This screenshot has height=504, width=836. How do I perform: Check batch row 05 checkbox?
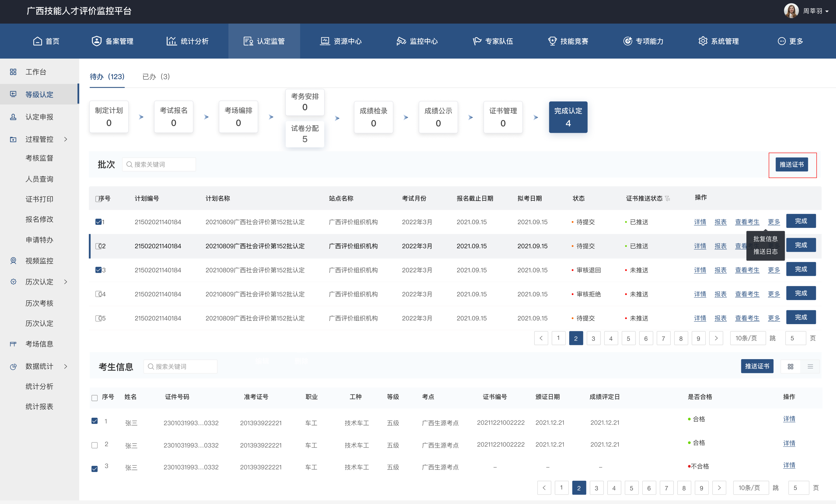click(98, 318)
